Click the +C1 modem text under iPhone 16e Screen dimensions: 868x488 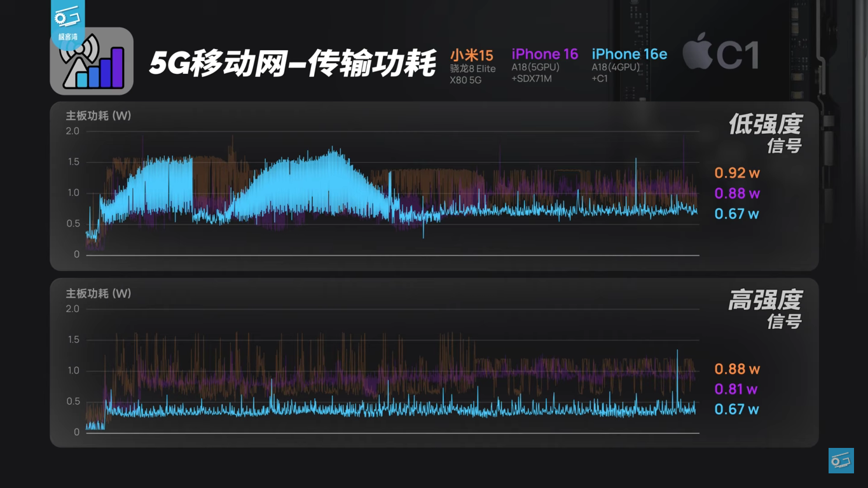pyautogui.click(x=600, y=79)
